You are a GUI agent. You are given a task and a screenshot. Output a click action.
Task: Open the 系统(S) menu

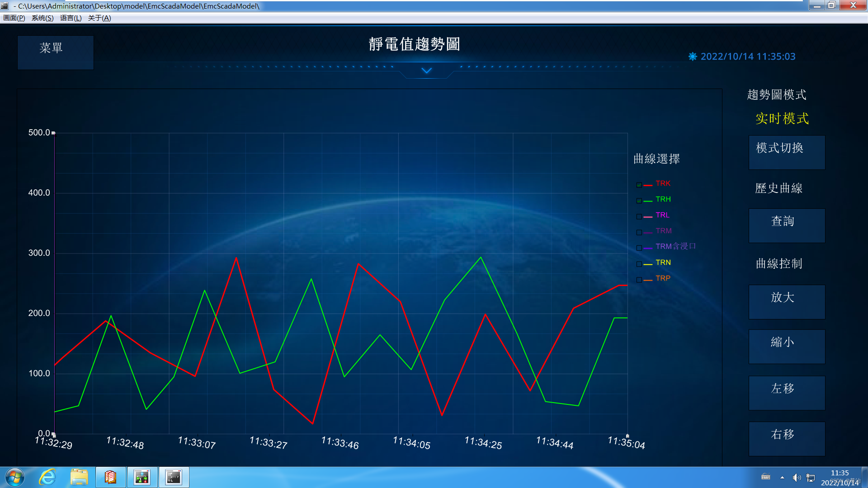click(42, 18)
